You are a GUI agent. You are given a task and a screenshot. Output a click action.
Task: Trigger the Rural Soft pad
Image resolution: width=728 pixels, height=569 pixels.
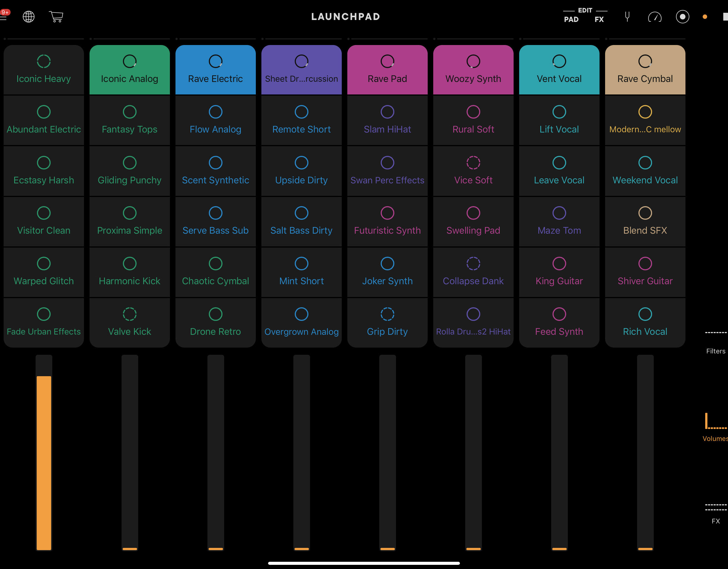473,120
